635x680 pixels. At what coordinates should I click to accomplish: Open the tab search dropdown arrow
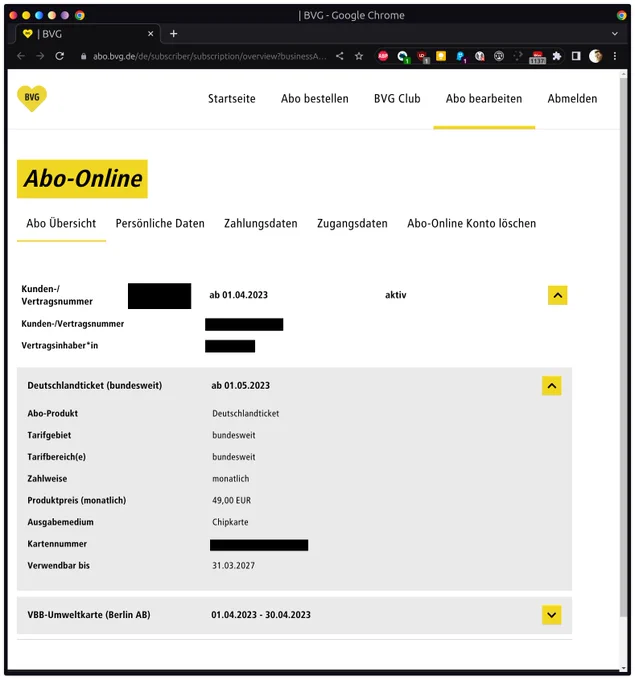(x=615, y=33)
